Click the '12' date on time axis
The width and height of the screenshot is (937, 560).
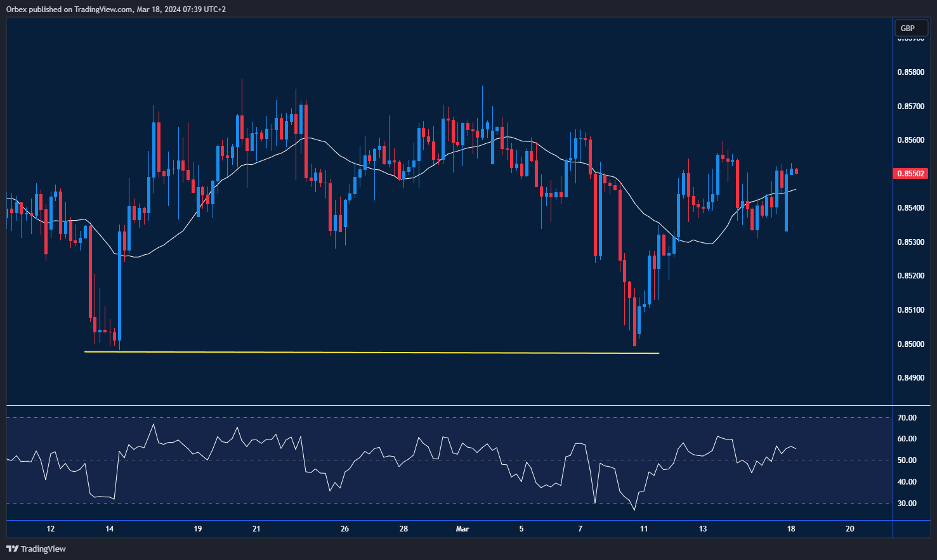[51, 529]
